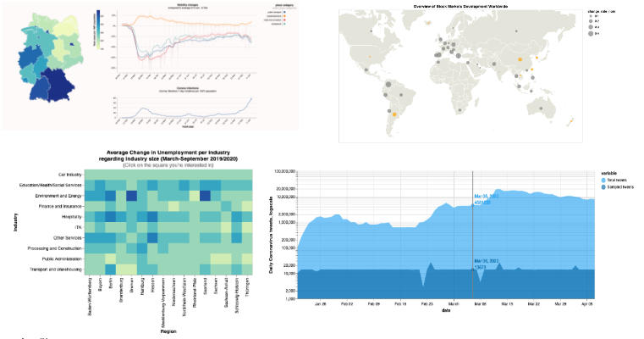
Task: Click the peak of Corona infections line
Action: (252, 99)
